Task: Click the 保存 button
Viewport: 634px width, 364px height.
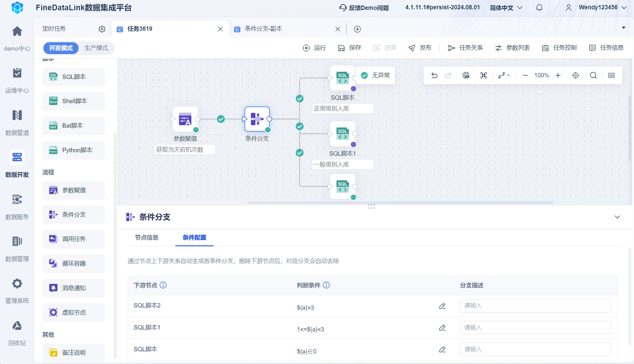Action: [x=350, y=48]
